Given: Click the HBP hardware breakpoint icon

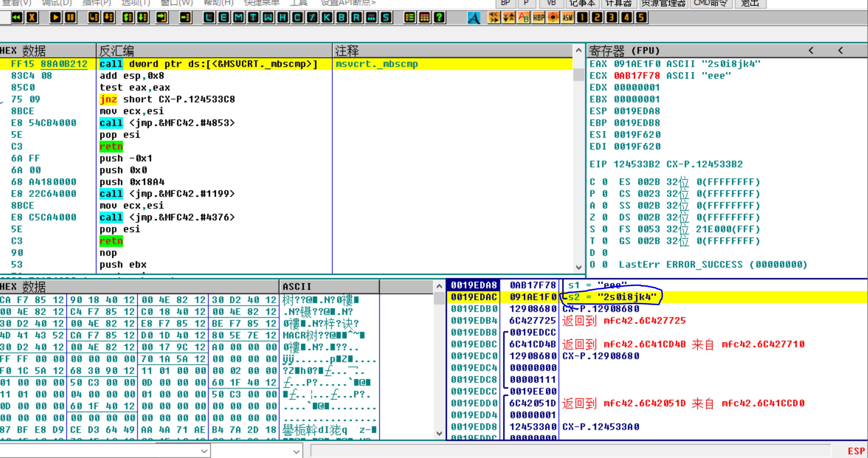Looking at the screenshot, I should (538, 17).
